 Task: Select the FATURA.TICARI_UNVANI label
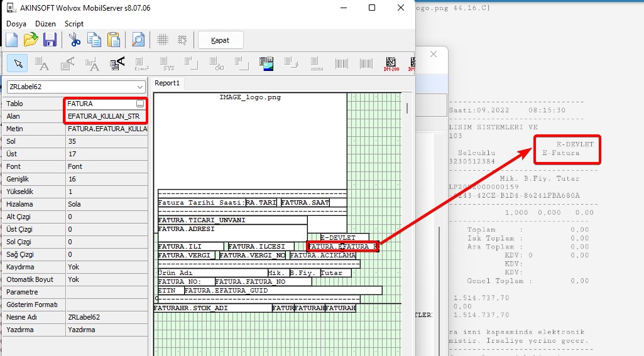click(232, 220)
